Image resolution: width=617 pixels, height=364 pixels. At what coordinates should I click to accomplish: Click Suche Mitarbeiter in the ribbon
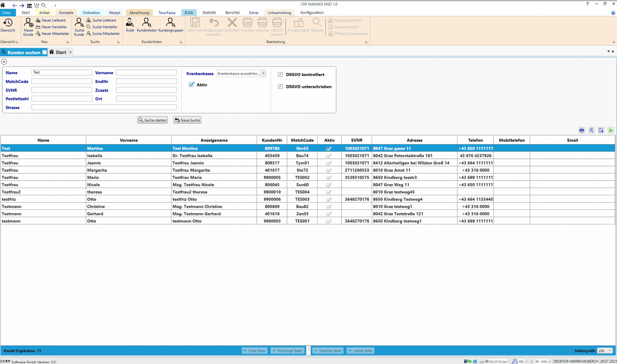pyautogui.click(x=103, y=34)
